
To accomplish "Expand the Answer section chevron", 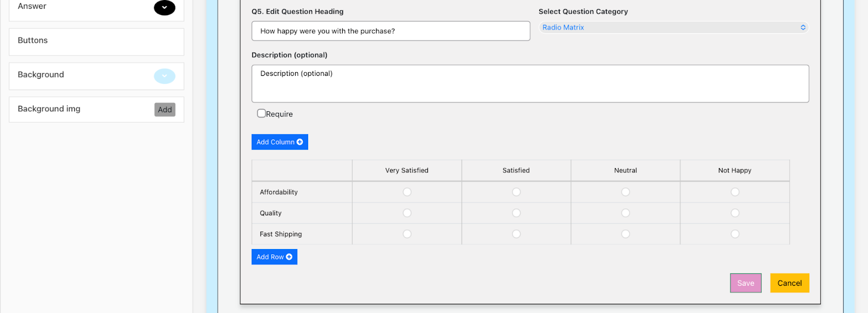I will click(x=164, y=8).
